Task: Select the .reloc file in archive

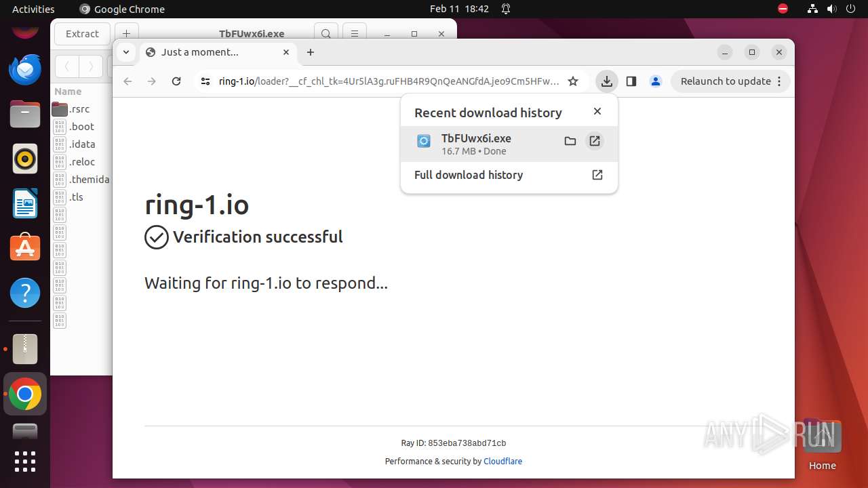Action: click(x=82, y=162)
